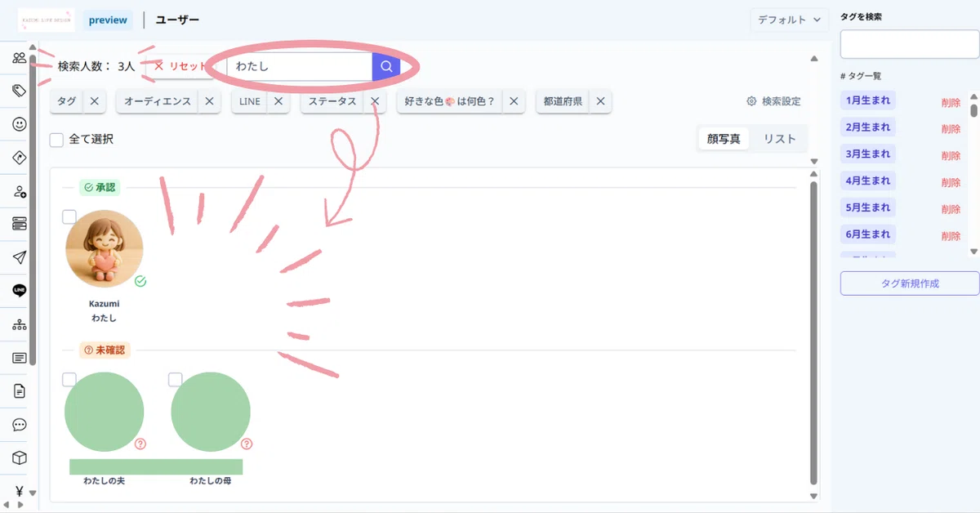Open the paper plane send icon
980x513 pixels.
pyautogui.click(x=19, y=257)
